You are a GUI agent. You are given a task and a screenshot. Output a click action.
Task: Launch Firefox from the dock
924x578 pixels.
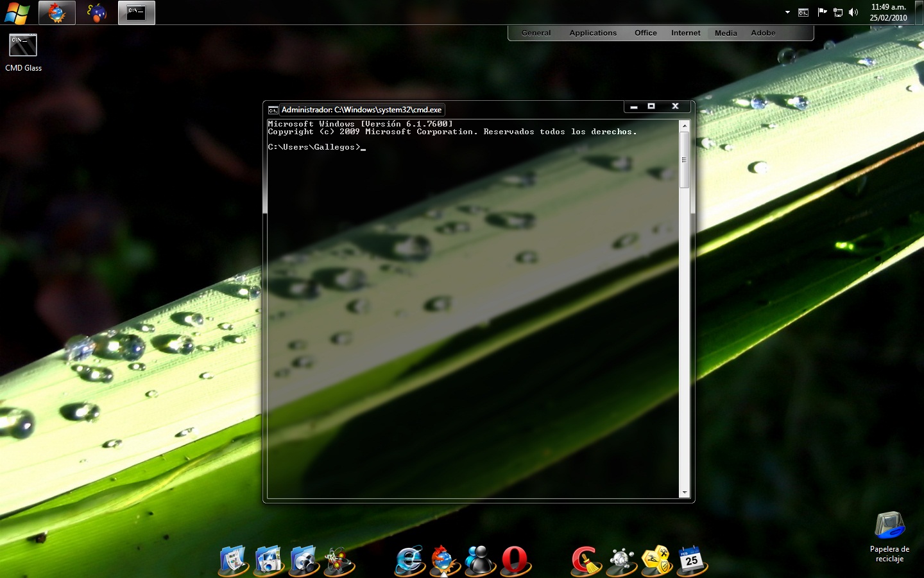[x=445, y=561]
